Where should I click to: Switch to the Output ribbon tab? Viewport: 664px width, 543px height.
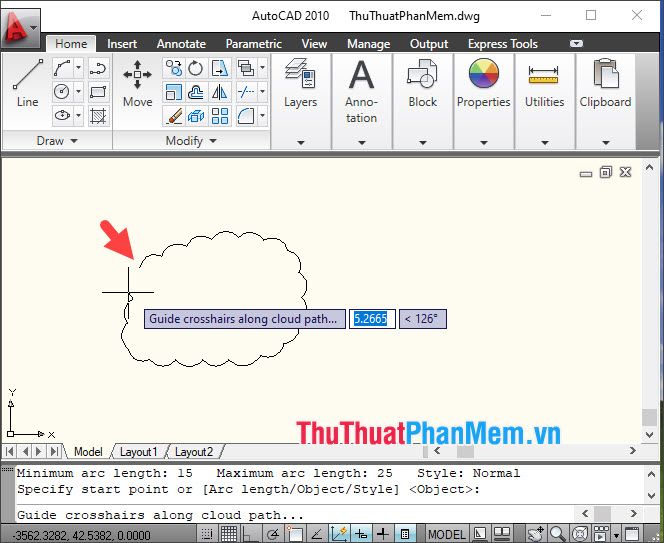[429, 44]
